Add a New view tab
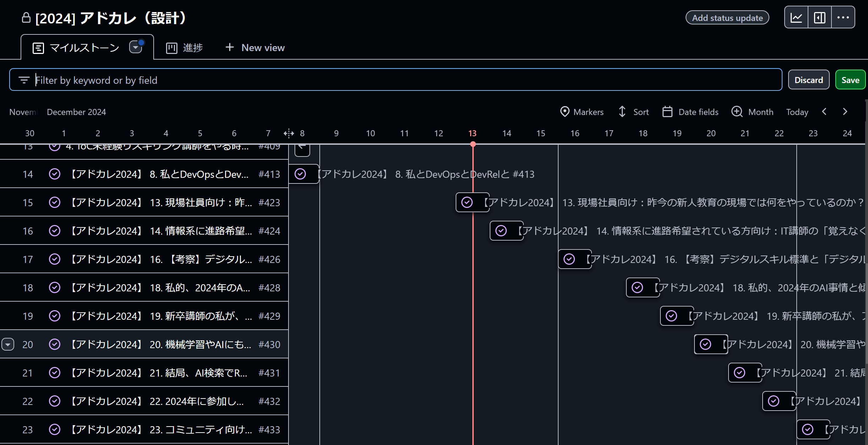The height and width of the screenshot is (445, 868). (255, 48)
